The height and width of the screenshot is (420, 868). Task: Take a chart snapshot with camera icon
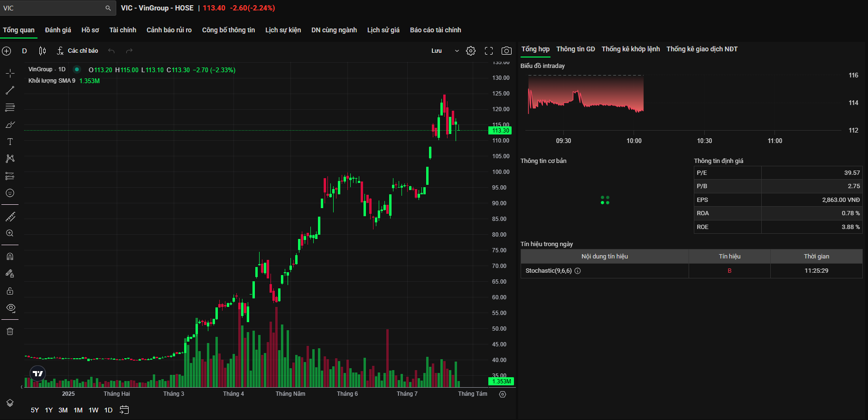[x=507, y=51]
